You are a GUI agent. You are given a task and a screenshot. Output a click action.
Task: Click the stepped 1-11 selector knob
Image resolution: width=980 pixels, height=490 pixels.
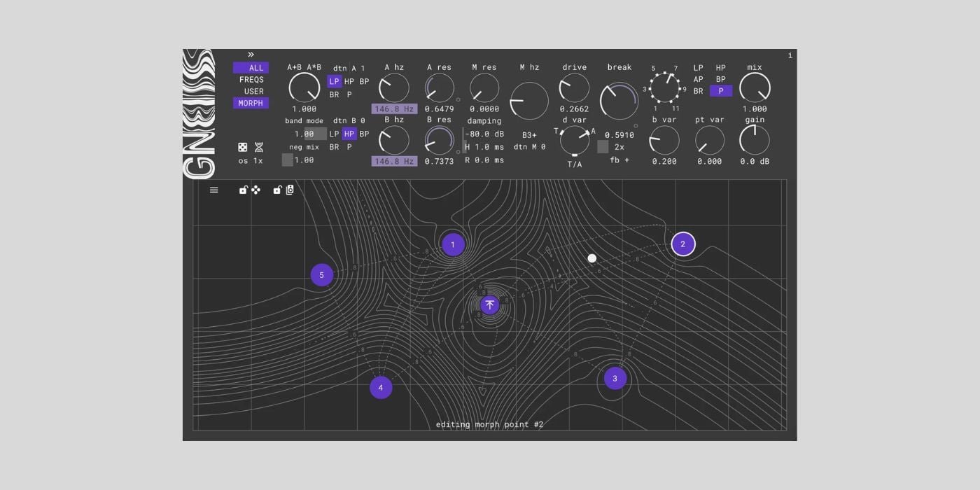click(664, 88)
